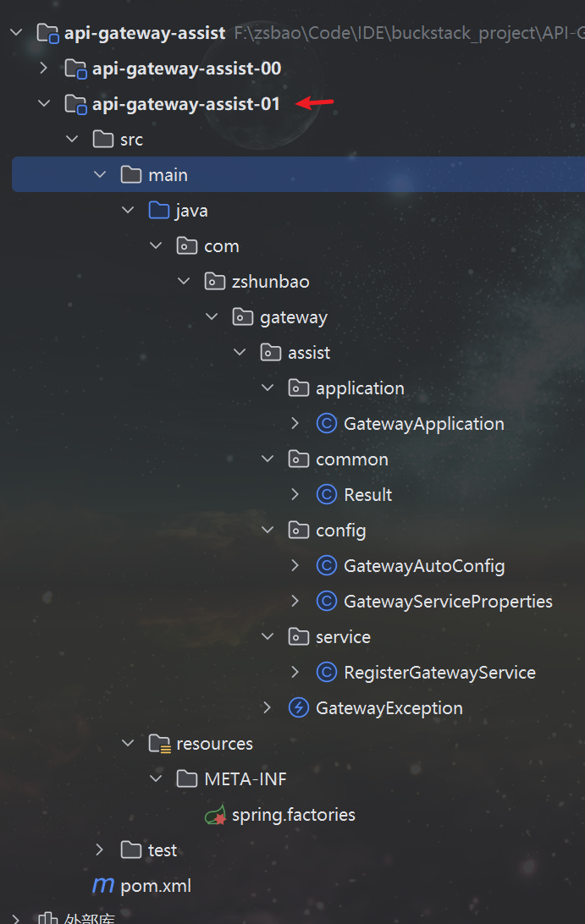
Task: Click the spring.factories leaf icon
Action: click(215, 815)
